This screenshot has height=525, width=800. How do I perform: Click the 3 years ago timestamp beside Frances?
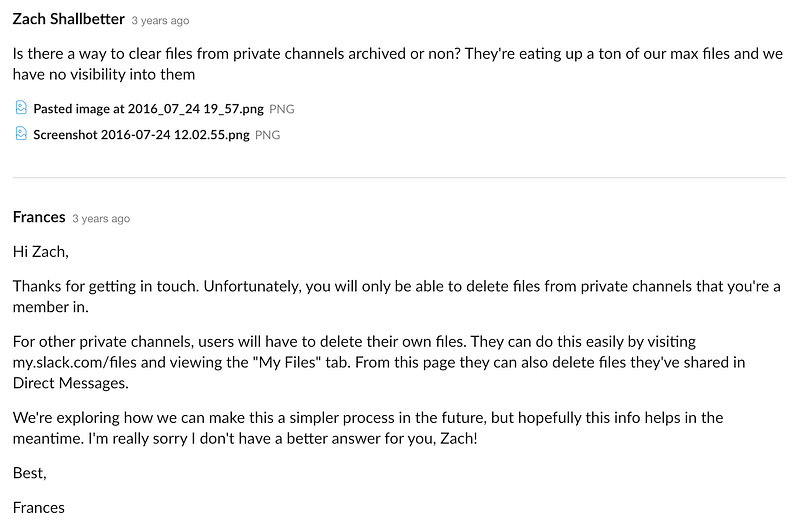(101, 219)
